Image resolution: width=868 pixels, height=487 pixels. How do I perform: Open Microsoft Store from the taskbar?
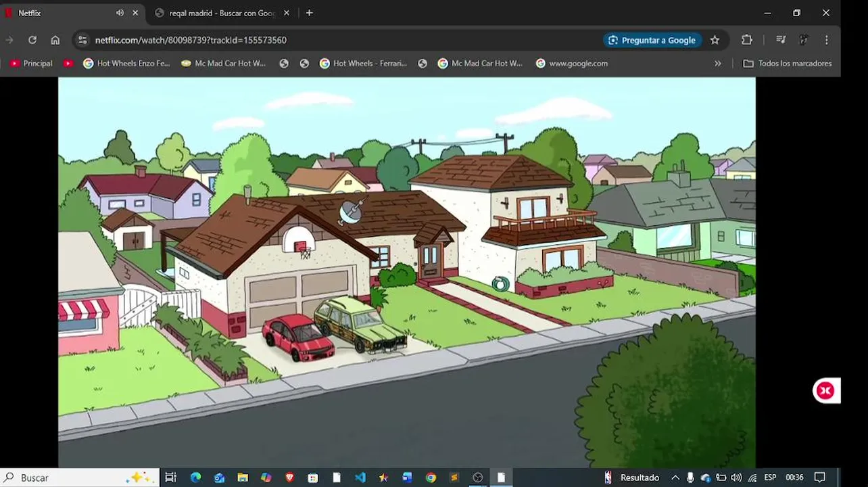click(313, 478)
